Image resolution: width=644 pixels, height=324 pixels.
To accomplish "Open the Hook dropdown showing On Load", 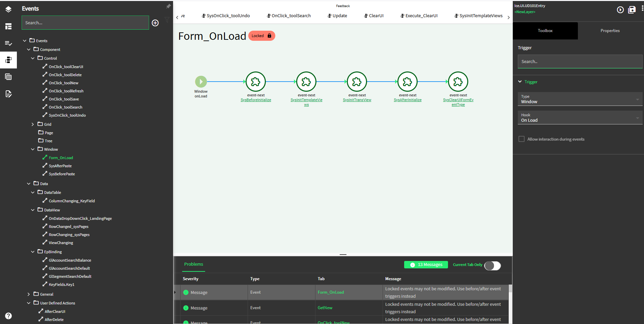I will click(580, 118).
